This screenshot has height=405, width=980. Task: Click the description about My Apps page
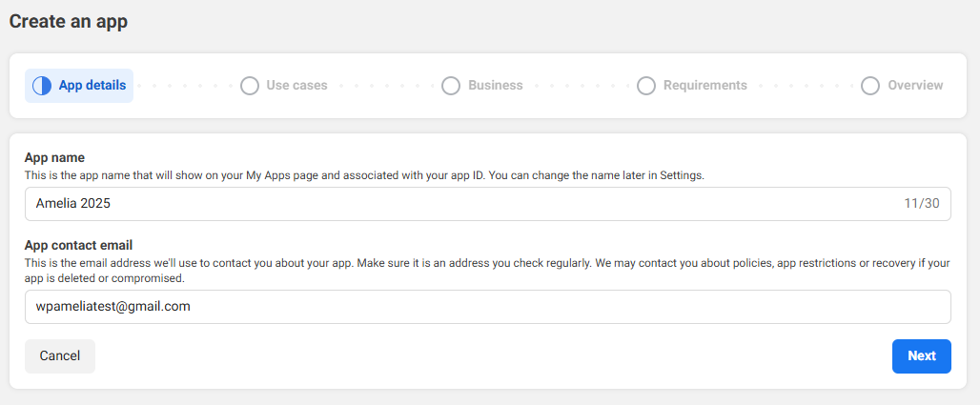364,175
